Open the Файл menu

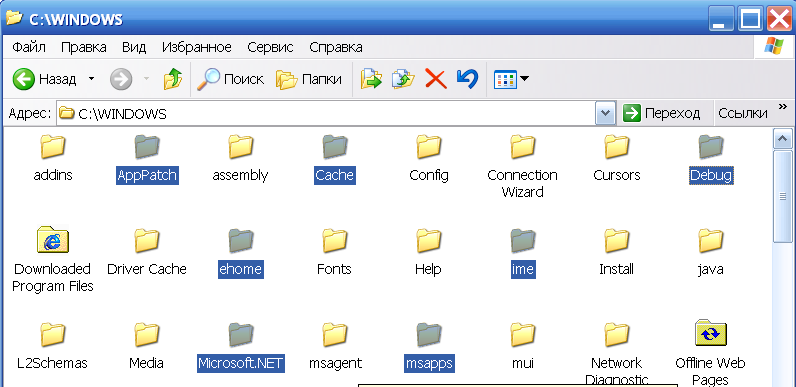point(29,47)
